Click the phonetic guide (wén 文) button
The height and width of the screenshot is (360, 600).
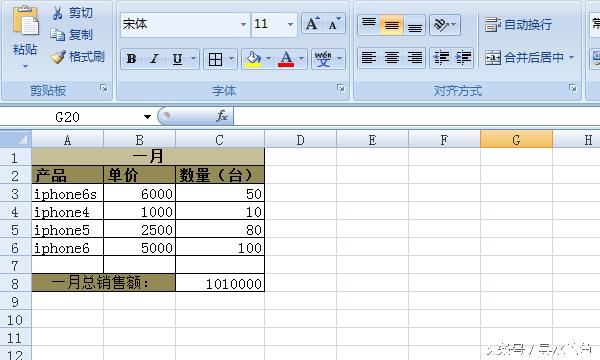(x=323, y=59)
